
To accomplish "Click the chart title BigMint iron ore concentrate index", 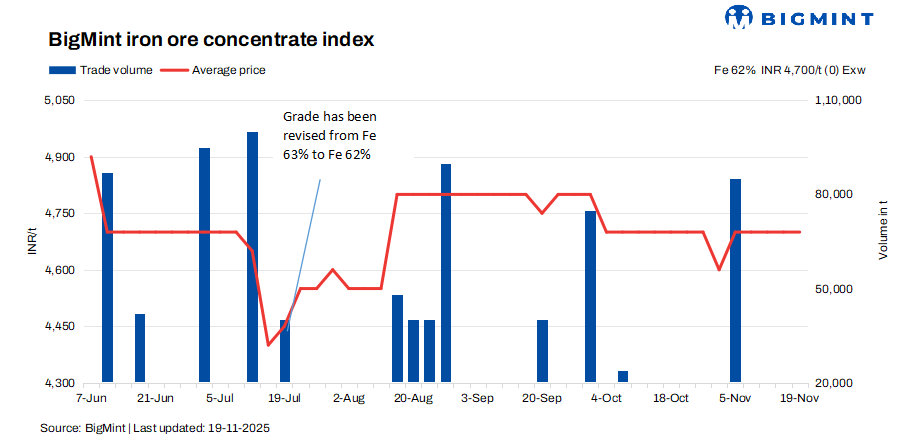I will 211,41.
